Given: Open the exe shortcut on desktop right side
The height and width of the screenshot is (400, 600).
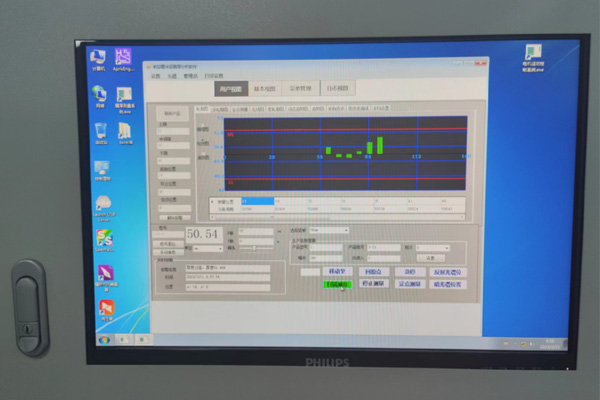Looking at the screenshot, I should [x=533, y=56].
